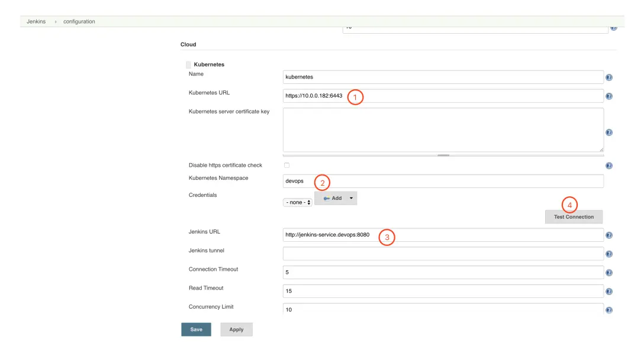The height and width of the screenshot is (350, 644).
Task: Click the Save button
Action: click(197, 329)
